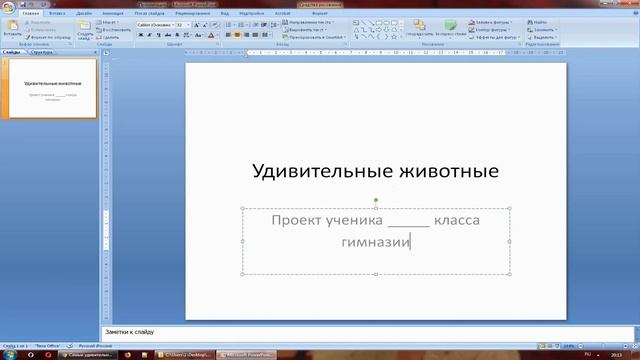The width and height of the screenshot is (640, 360).
Task: Click Reset slide (Восстановить)
Action: coord(114,30)
